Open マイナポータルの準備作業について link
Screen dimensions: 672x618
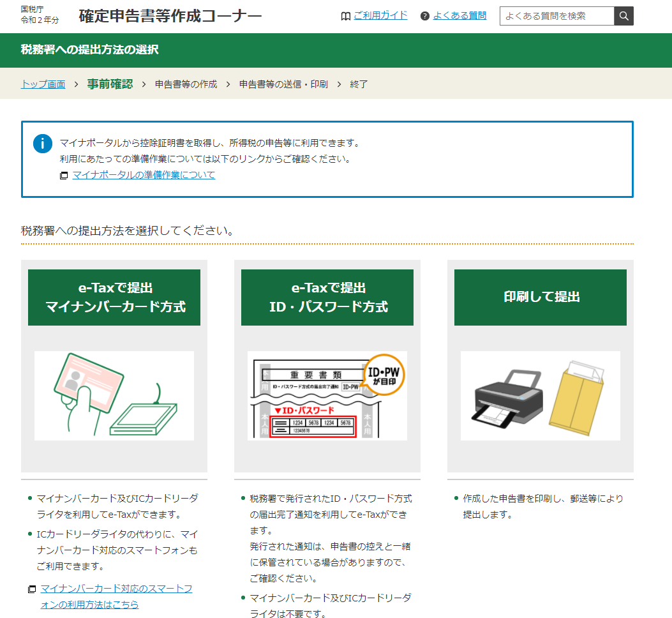(x=144, y=174)
